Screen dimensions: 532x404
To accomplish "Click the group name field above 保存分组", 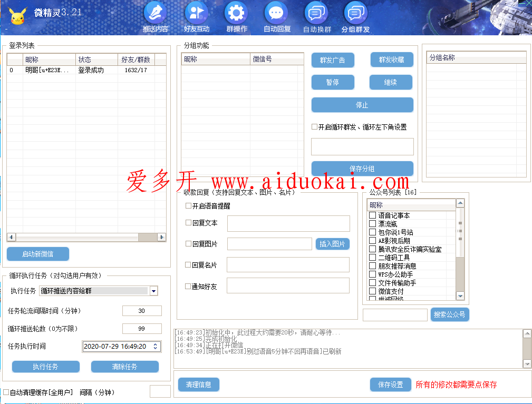I will pos(362,147).
